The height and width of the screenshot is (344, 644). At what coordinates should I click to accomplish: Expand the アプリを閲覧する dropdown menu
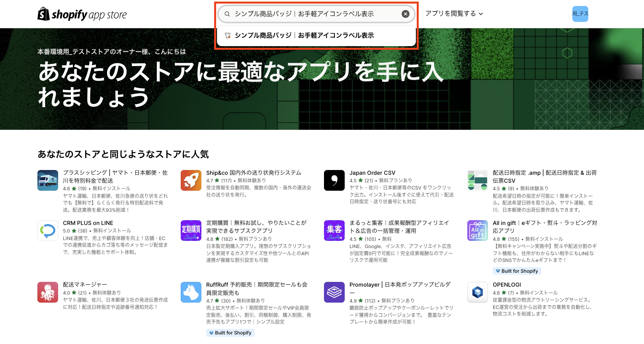(454, 14)
